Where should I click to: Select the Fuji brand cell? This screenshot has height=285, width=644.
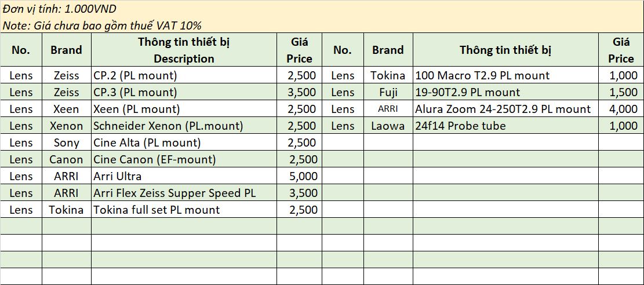click(388, 92)
